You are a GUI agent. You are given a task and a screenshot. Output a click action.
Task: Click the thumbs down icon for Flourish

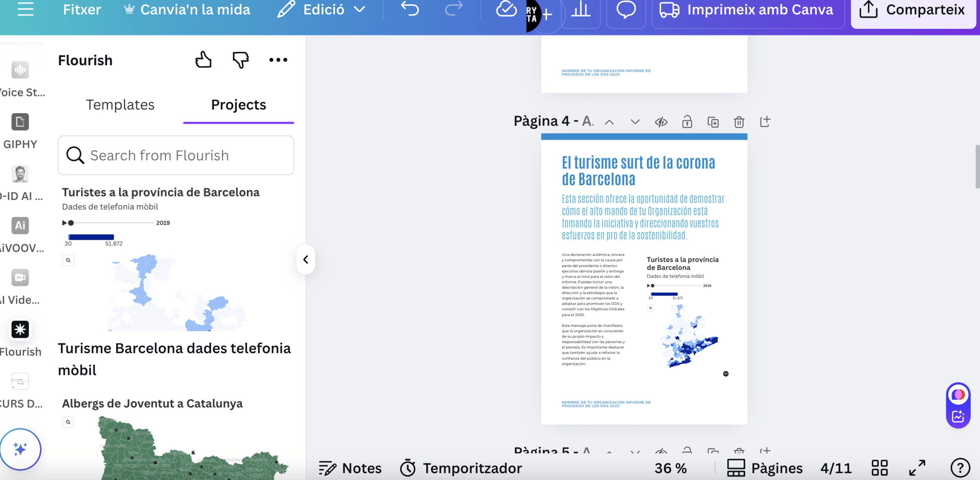pos(240,60)
